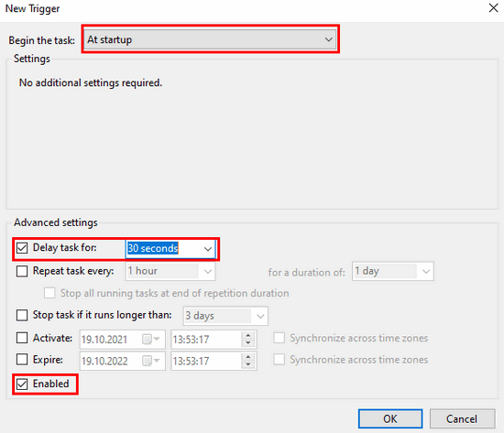
Task: Enable Stop task if it runs longer
Action: coord(22,315)
